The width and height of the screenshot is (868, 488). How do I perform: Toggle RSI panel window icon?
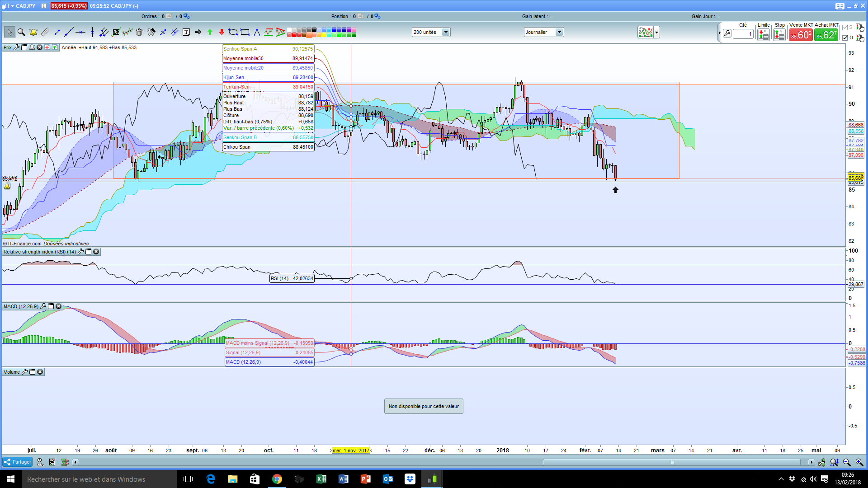89,252
